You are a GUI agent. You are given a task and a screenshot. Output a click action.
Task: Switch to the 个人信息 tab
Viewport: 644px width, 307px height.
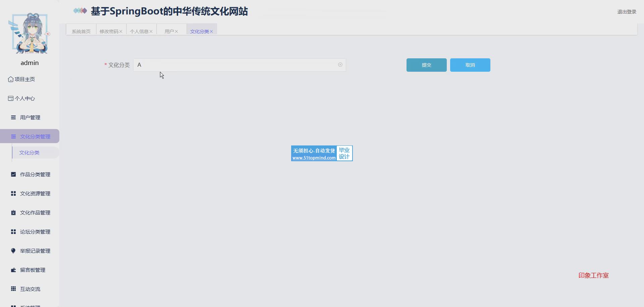click(139, 32)
